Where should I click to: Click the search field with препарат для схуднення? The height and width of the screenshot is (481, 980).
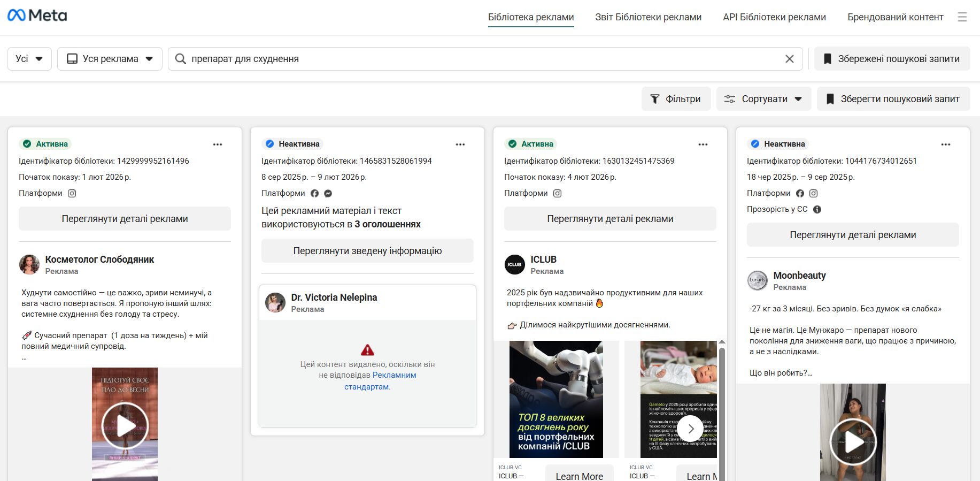tap(485, 59)
